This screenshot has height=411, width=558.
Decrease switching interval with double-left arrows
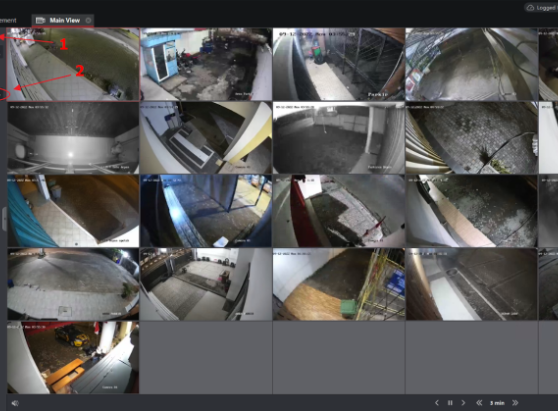pyautogui.click(x=479, y=403)
